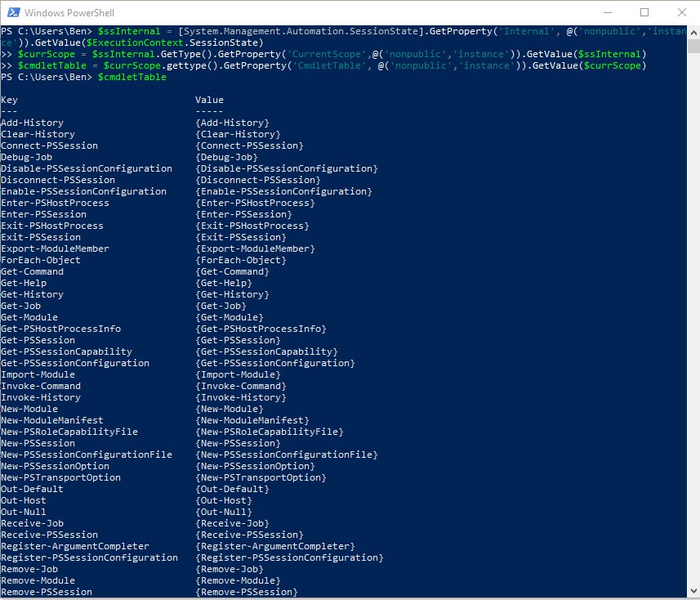Click the 'Key' column header
Image resolution: width=700 pixels, height=600 pixels.
[9, 100]
